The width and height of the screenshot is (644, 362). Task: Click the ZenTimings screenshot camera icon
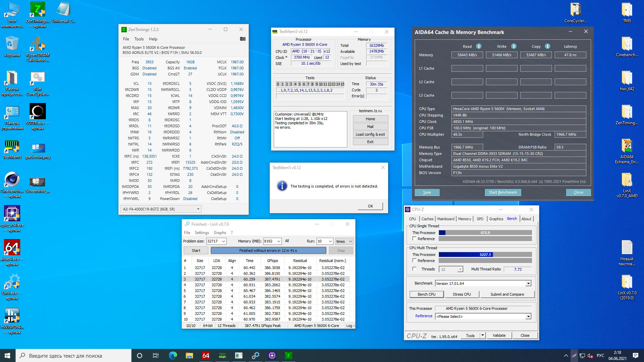[242, 39]
